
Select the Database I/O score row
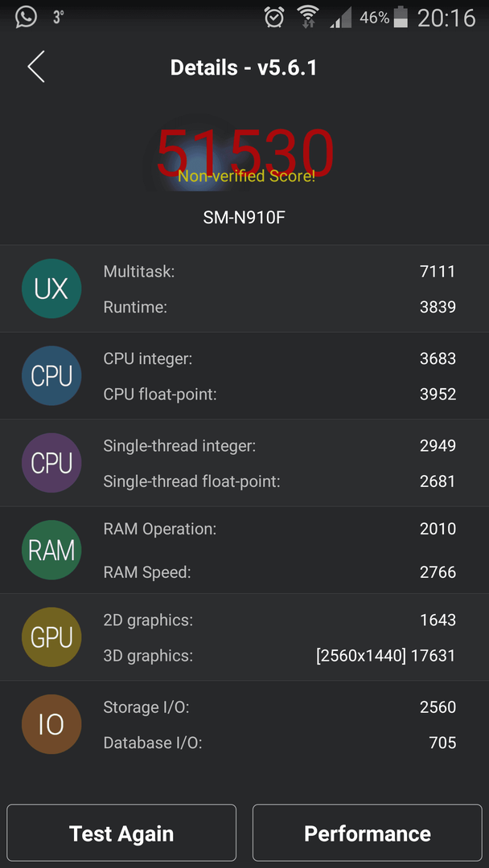pos(280,743)
